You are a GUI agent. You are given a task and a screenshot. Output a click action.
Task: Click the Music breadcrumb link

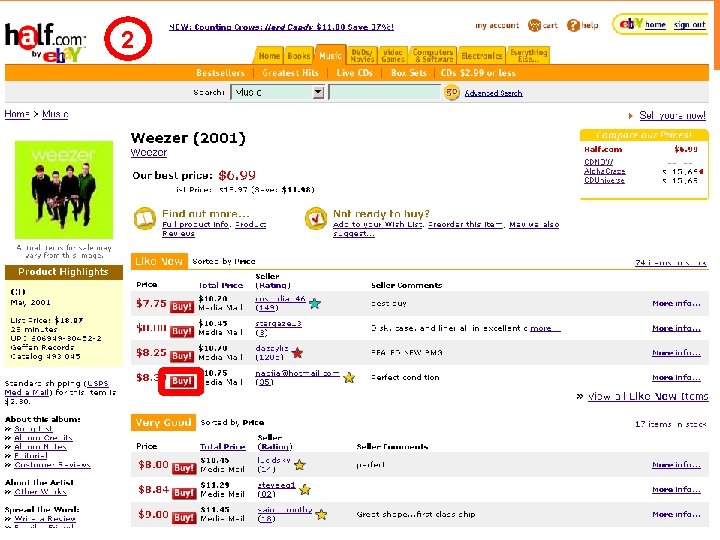point(55,114)
